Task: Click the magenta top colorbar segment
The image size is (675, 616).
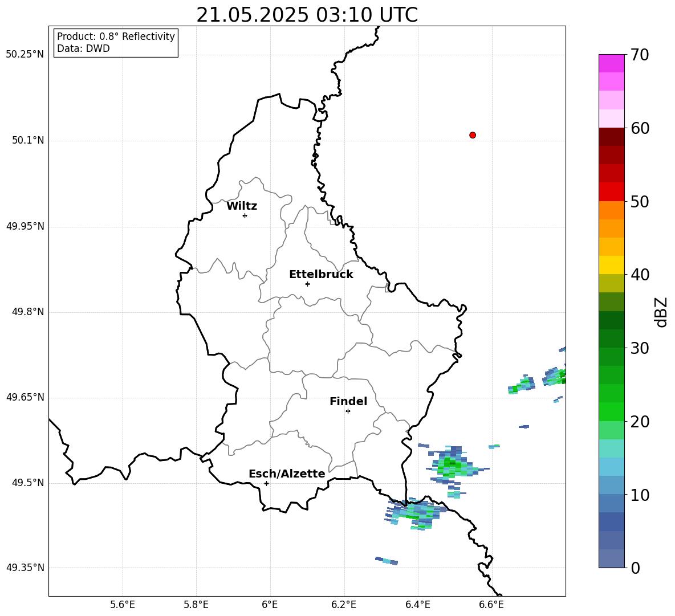Action: (x=611, y=63)
